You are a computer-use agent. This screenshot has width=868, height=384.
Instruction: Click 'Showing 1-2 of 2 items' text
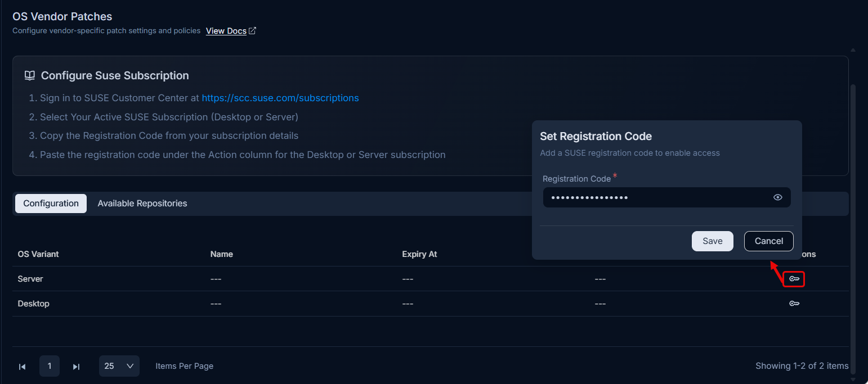[802, 366]
